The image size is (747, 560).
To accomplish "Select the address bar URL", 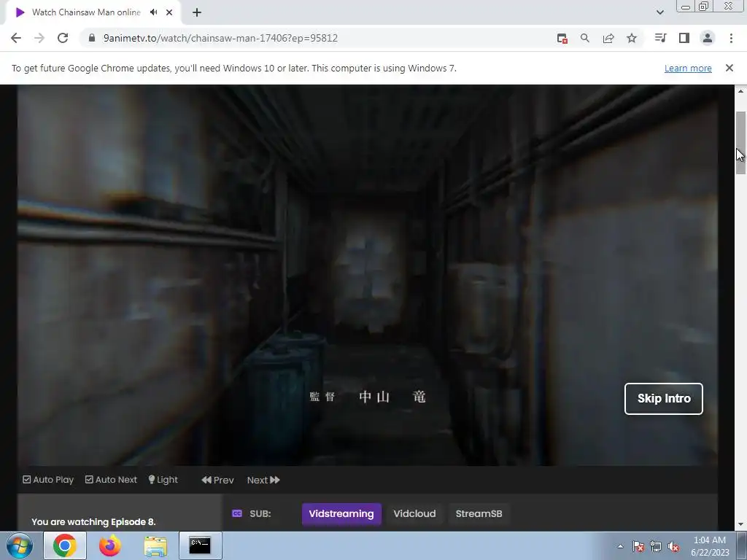I will 220,38.
